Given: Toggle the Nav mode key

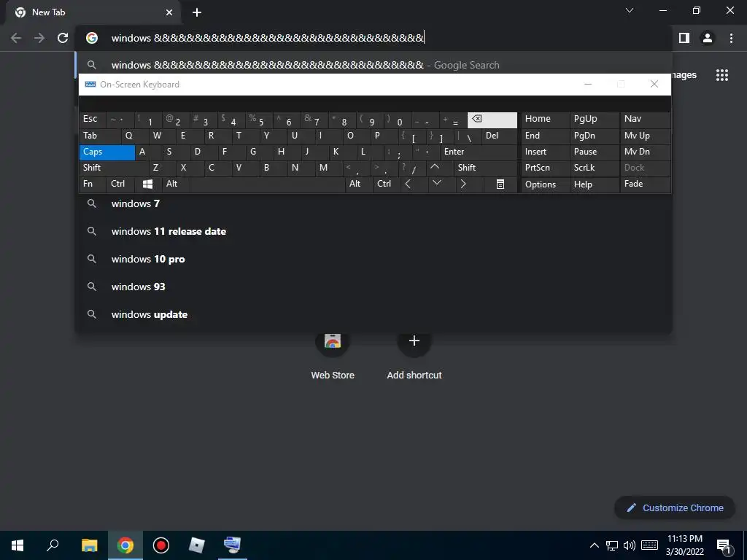Looking at the screenshot, I should [645, 120].
